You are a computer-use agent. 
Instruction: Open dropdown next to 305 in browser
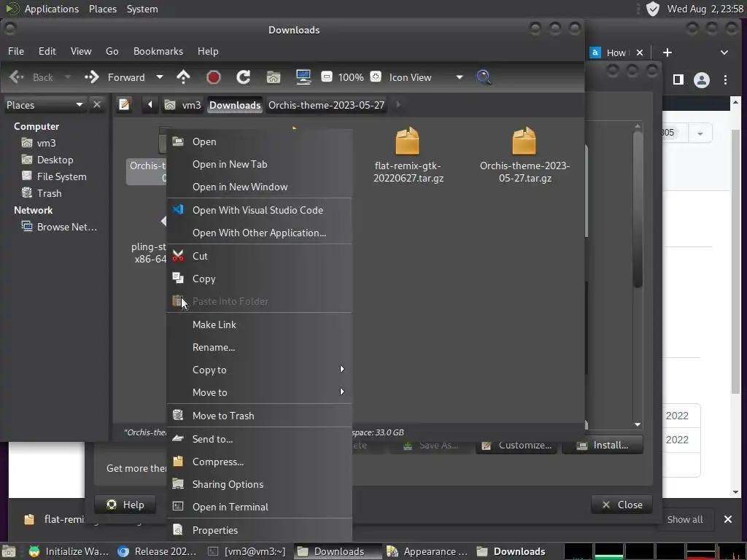(700, 133)
